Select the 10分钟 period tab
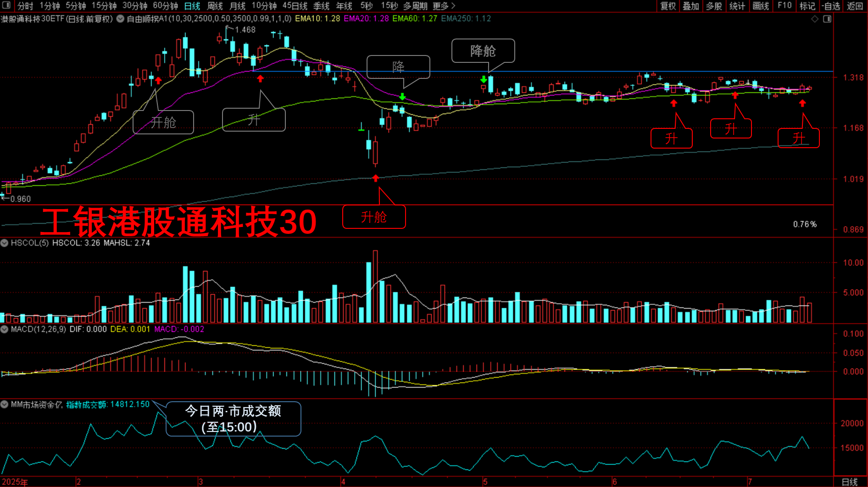868x487 pixels. click(x=264, y=6)
